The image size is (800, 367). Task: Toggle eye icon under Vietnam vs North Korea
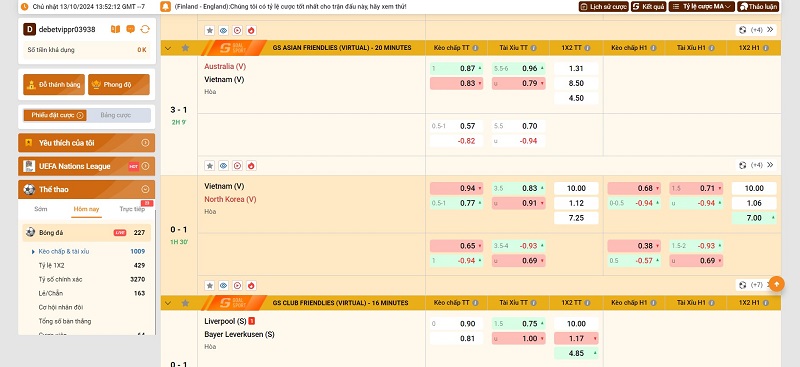pos(223,285)
